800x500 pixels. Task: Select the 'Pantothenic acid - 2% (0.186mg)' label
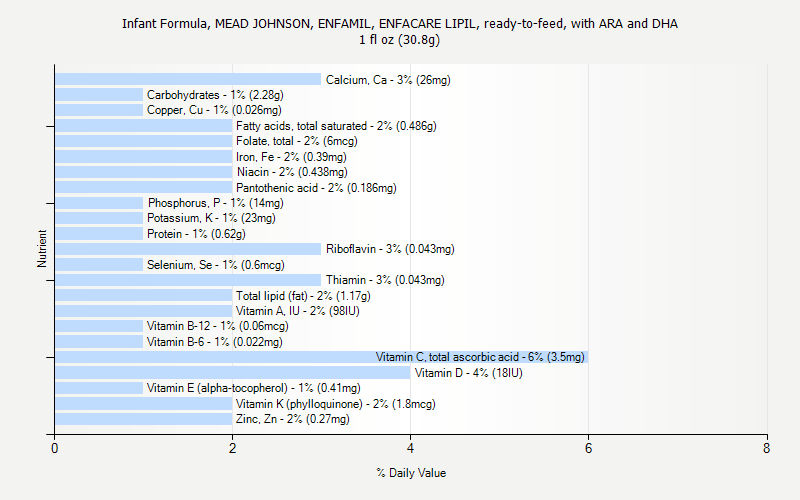316,188
